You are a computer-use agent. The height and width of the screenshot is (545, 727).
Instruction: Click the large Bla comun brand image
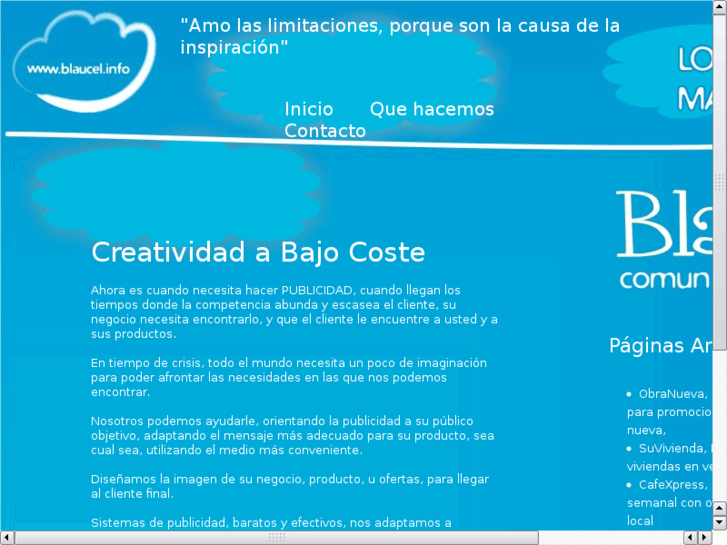click(664, 239)
